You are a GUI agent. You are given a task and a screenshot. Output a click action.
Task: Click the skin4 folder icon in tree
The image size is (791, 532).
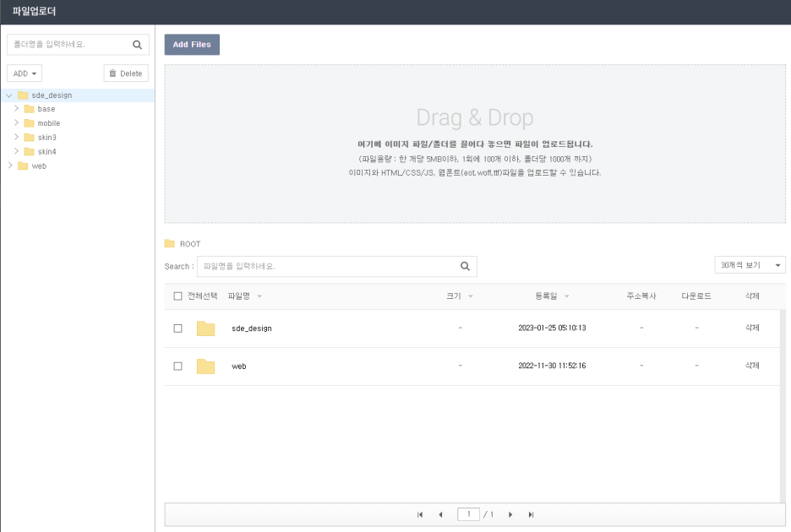coord(30,151)
